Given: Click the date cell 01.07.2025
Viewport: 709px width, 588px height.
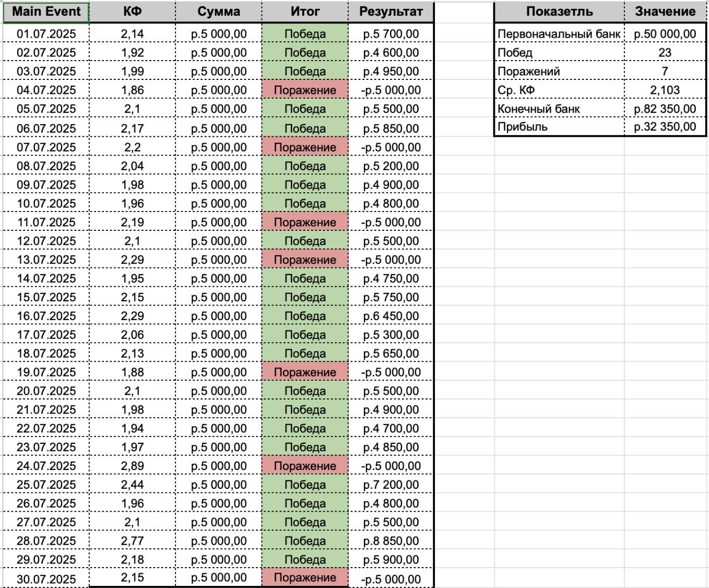Looking at the screenshot, I should tap(46, 34).
